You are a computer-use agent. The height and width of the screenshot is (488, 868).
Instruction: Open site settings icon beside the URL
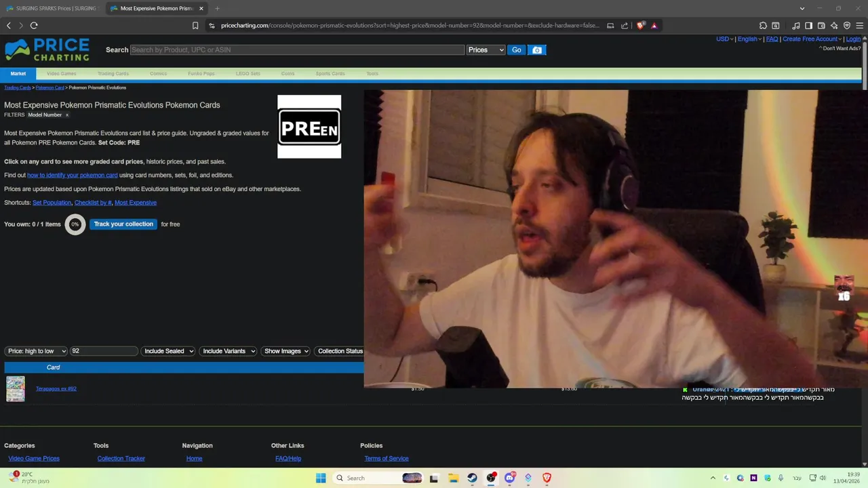212,26
